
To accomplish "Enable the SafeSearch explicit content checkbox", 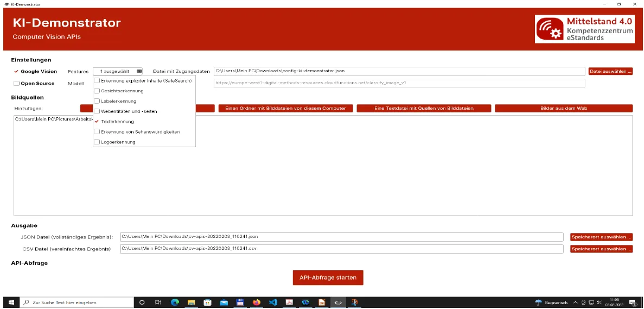I will [x=97, y=80].
